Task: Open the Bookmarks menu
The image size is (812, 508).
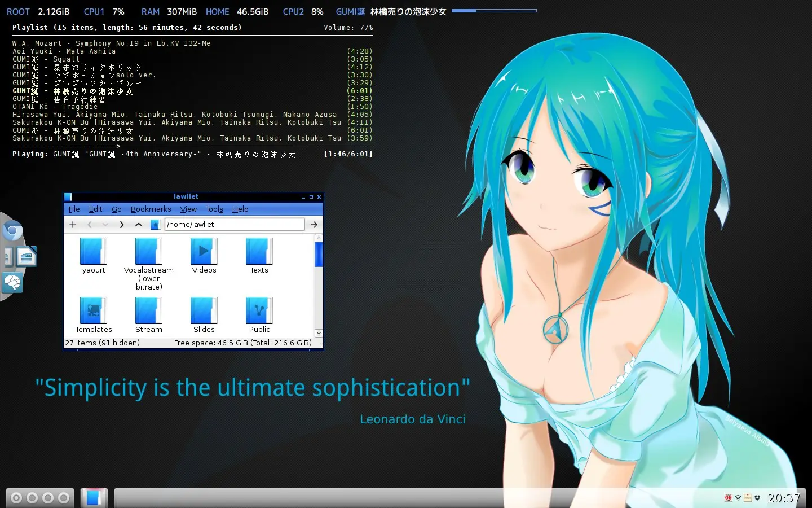Action: tap(151, 209)
